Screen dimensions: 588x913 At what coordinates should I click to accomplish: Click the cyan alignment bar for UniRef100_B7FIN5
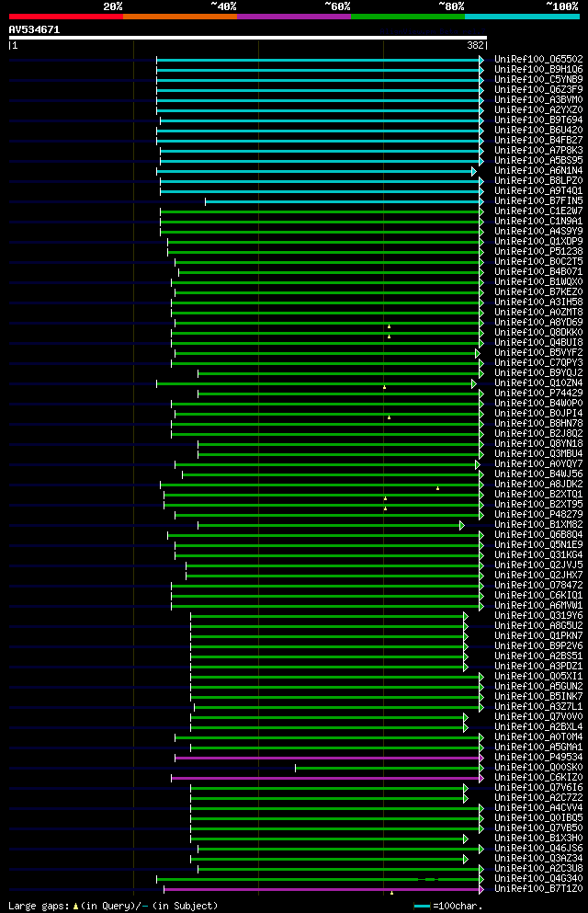point(343,201)
